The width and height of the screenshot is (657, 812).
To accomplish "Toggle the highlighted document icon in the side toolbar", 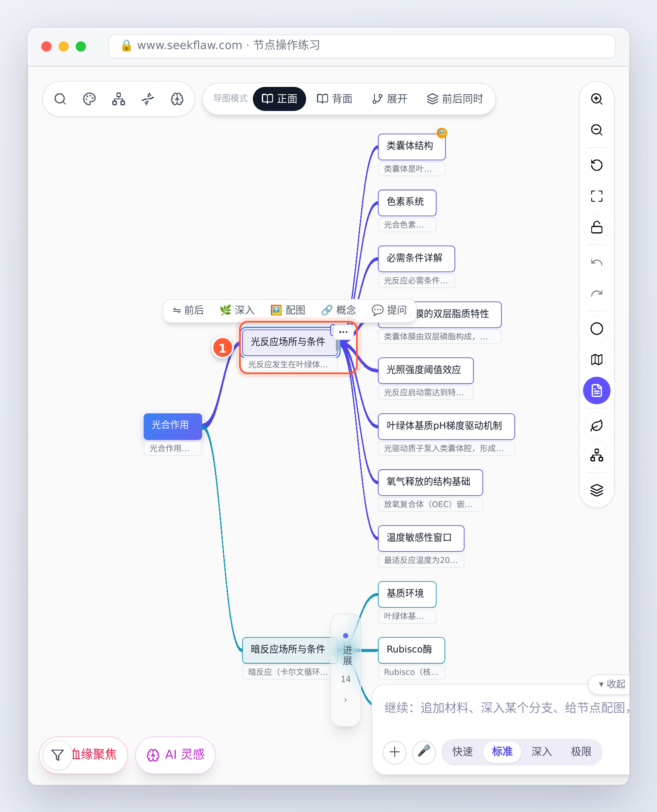I will (597, 391).
